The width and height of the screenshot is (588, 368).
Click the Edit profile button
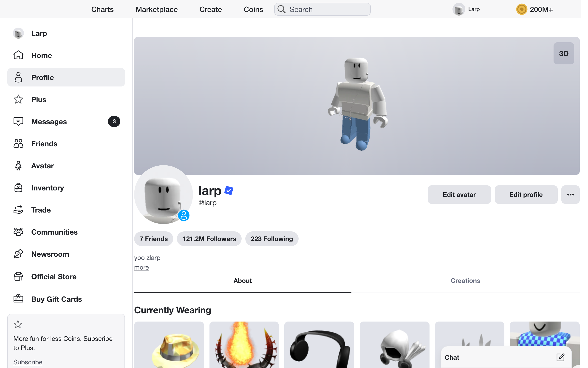(x=526, y=195)
